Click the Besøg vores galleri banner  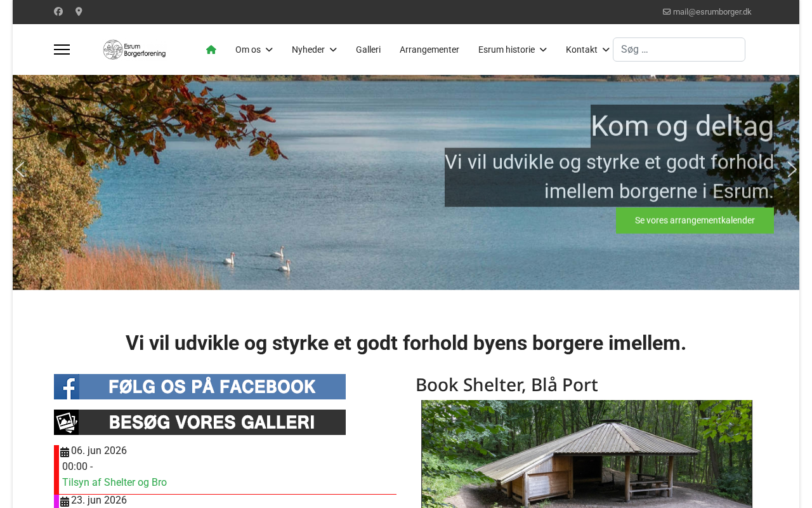point(200,422)
